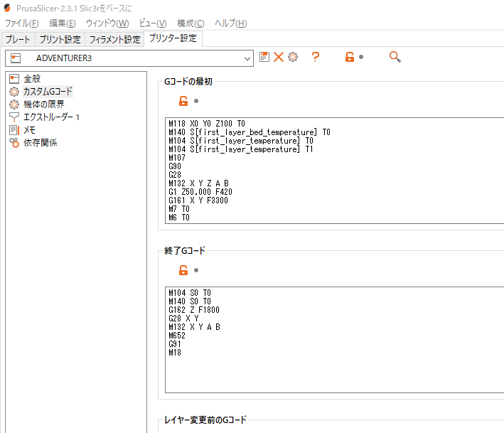Screen dimensions: 504x433
Task: Open the ウィンドウ(W) menu
Action: click(x=107, y=23)
